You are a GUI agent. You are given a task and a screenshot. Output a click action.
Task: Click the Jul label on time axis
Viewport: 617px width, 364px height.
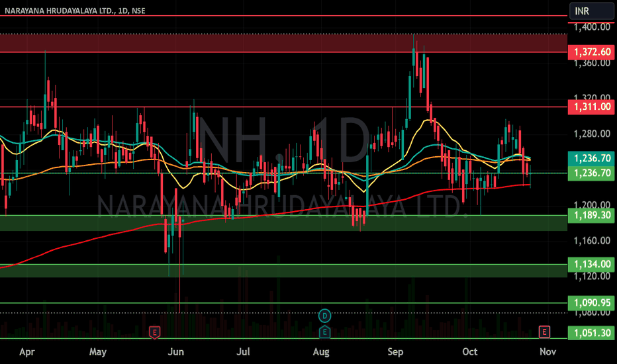[x=243, y=352]
